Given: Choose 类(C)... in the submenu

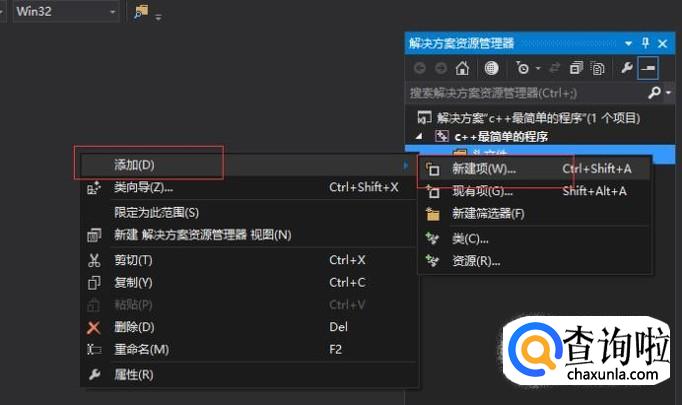Looking at the screenshot, I should [x=535, y=239].
